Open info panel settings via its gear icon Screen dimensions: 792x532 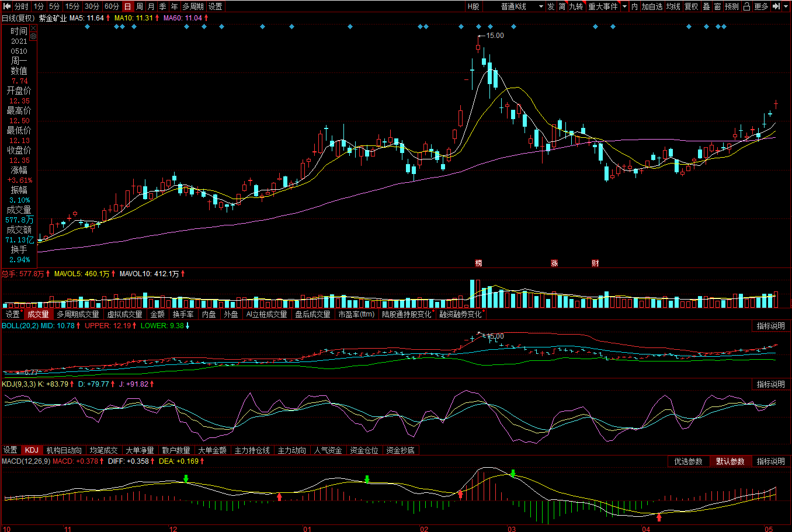33,36
